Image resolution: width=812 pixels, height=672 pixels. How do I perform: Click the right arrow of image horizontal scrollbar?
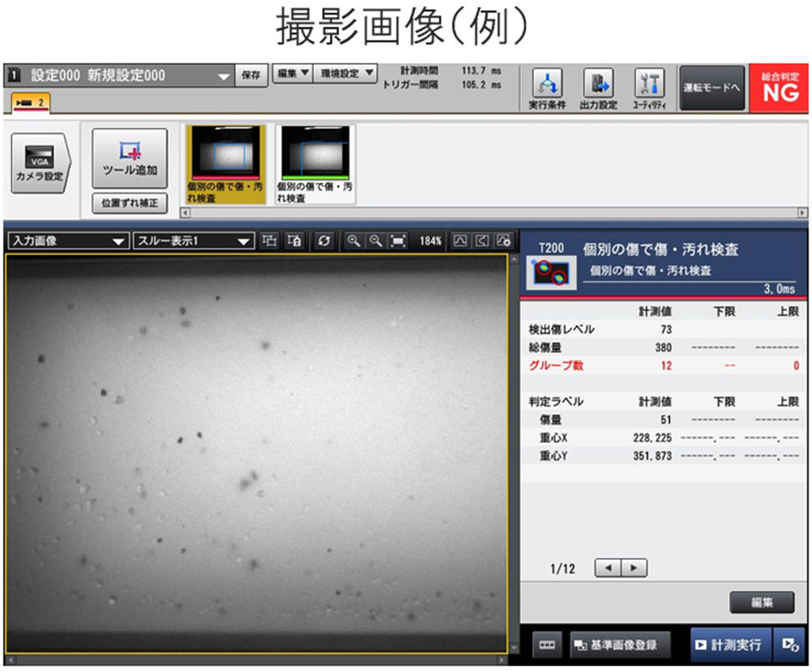coord(502,660)
